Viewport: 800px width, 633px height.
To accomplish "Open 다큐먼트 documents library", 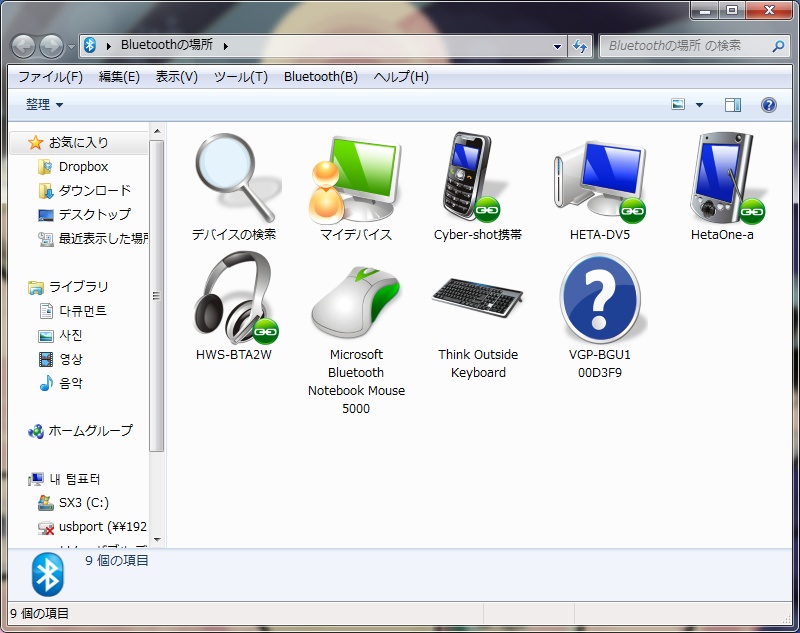I will (72, 311).
